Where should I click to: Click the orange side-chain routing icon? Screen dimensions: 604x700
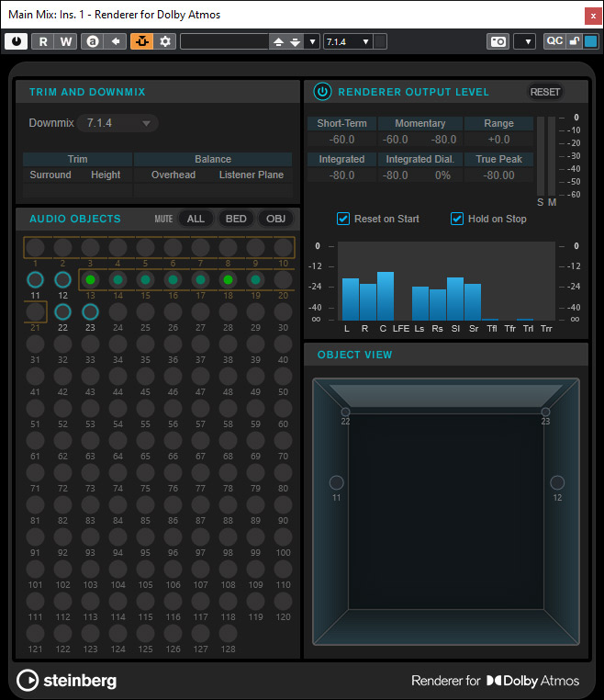141,41
